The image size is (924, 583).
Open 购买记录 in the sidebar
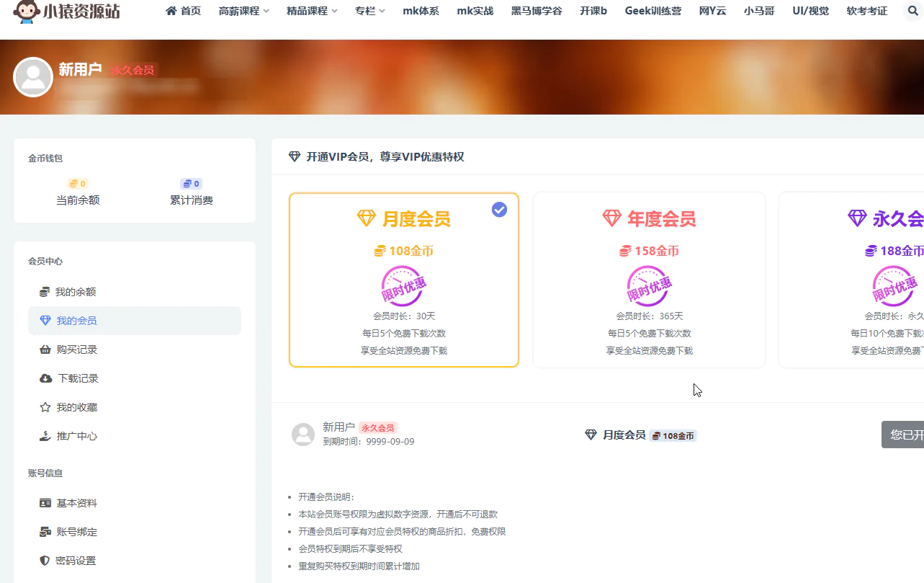click(x=135, y=350)
